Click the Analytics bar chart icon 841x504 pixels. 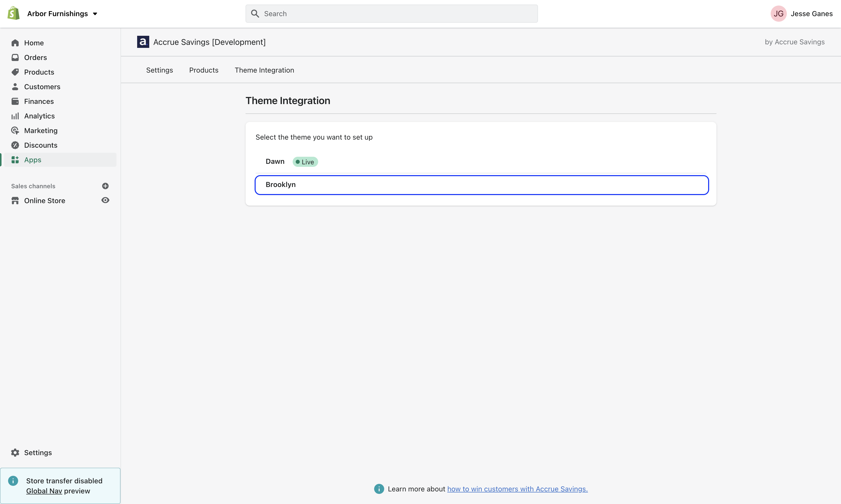[15, 116]
